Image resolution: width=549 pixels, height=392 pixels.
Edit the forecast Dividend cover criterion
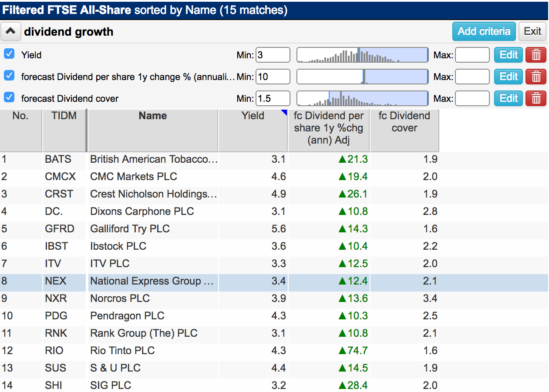pos(508,98)
